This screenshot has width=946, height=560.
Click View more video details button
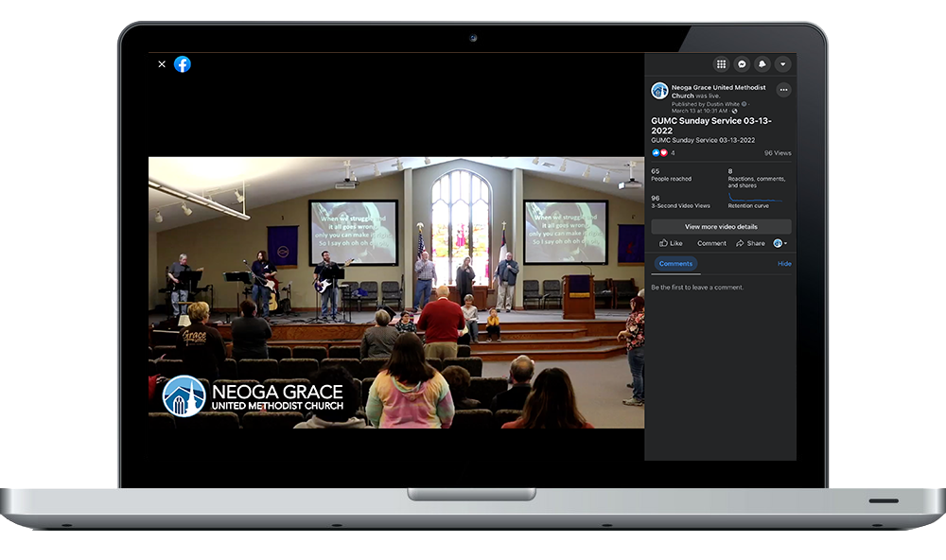[x=721, y=227]
